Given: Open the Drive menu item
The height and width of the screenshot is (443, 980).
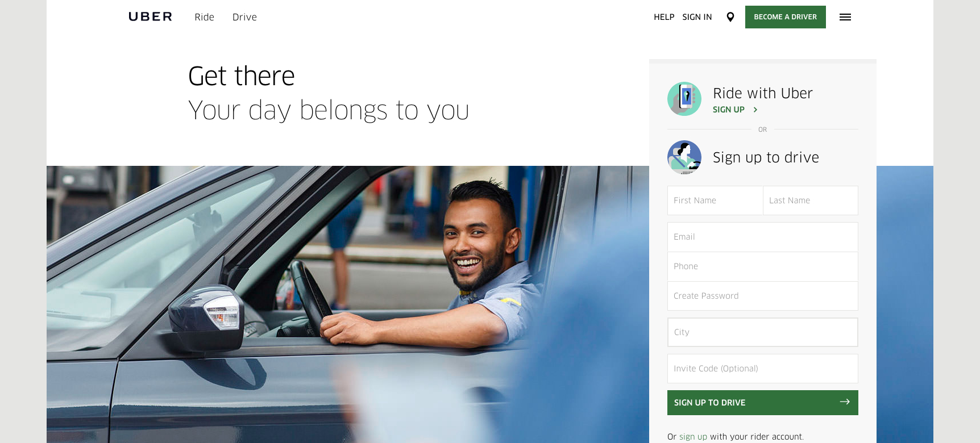Looking at the screenshot, I should (244, 17).
